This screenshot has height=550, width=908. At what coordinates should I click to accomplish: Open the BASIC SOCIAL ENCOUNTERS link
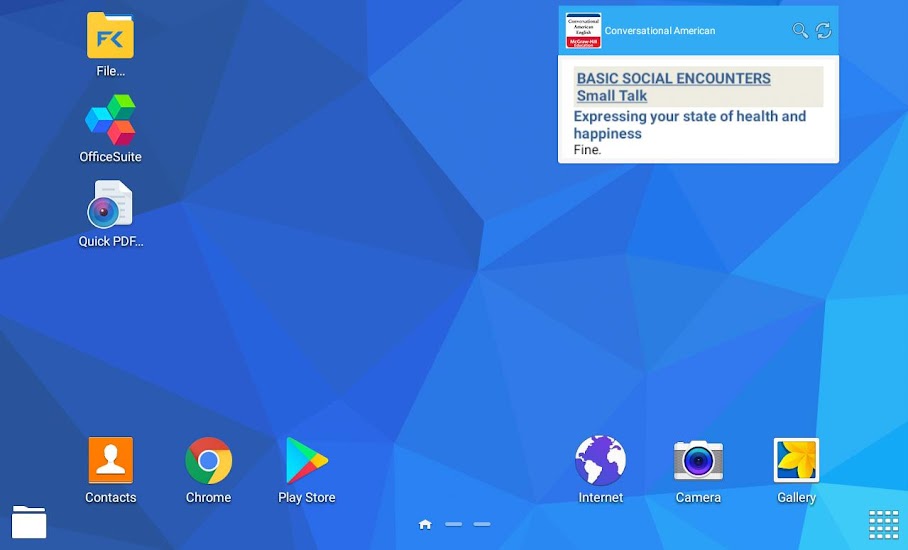[673, 78]
